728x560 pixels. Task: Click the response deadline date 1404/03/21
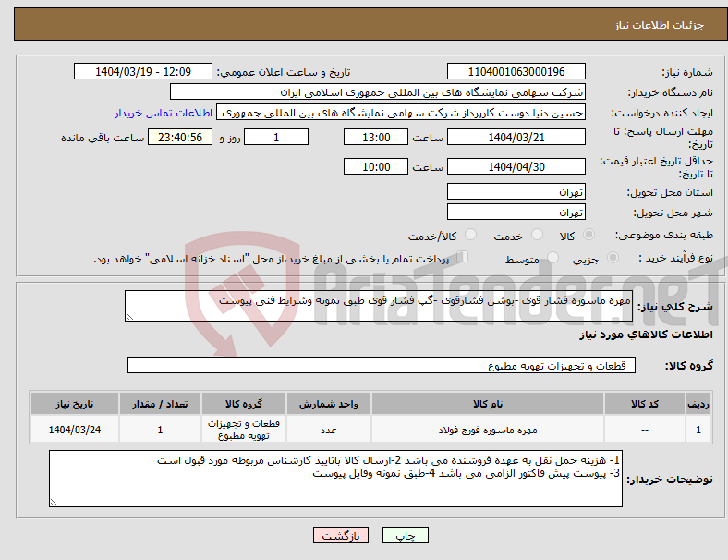(x=516, y=137)
